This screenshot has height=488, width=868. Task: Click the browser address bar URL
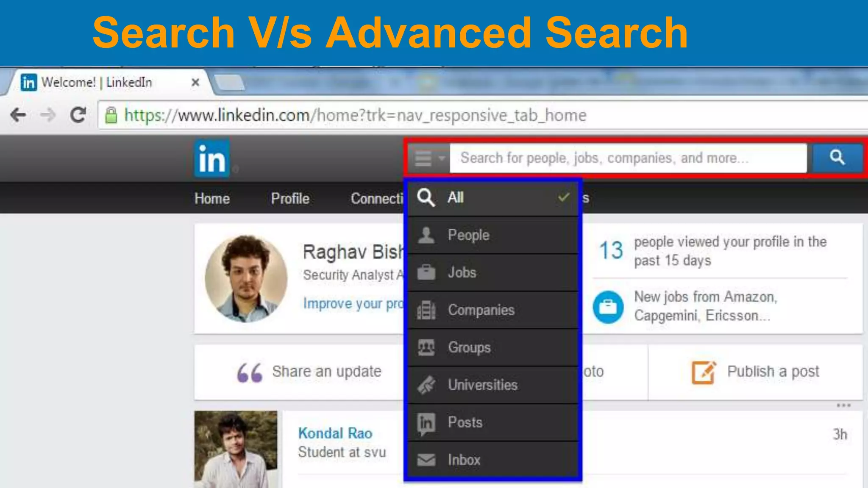pos(355,115)
